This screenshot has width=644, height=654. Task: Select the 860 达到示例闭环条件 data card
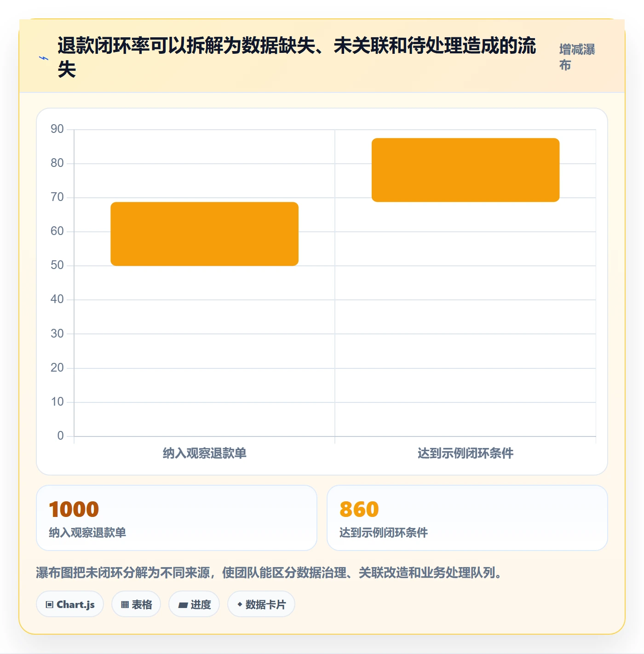(467, 518)
